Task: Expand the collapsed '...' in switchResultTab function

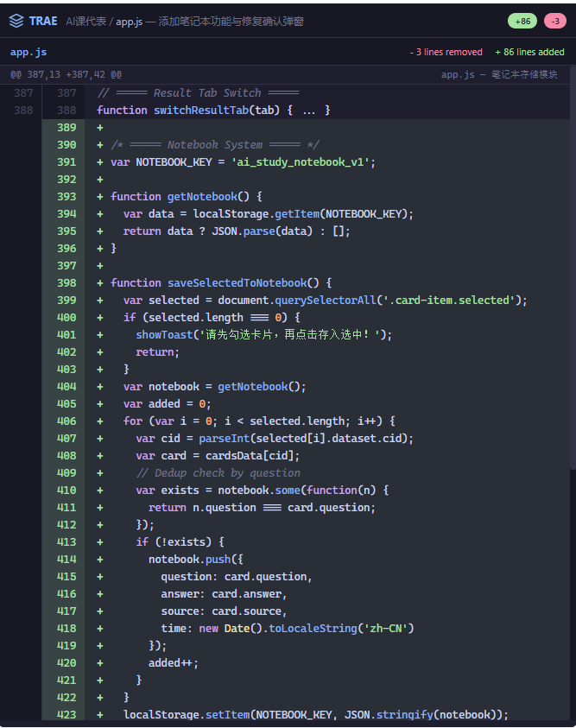Action: pyautogui.click(x=308, y=111)
